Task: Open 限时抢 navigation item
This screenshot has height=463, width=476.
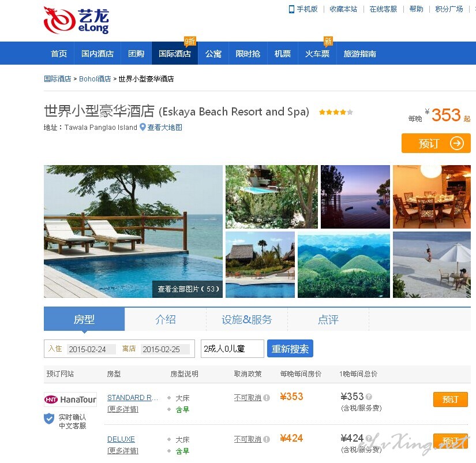Action: (x=248, y=54)
